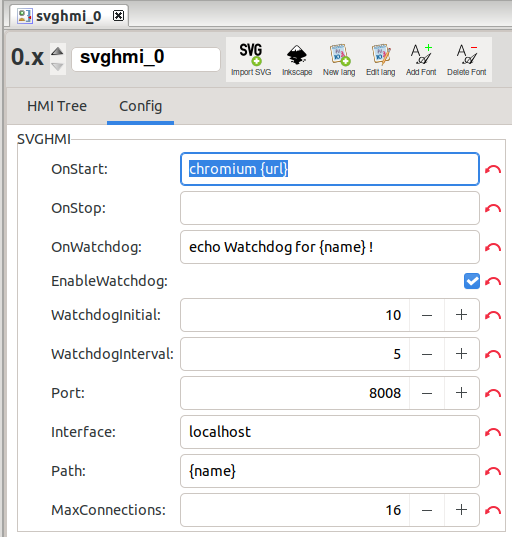Open the Edit lang tool

[380, 60]
